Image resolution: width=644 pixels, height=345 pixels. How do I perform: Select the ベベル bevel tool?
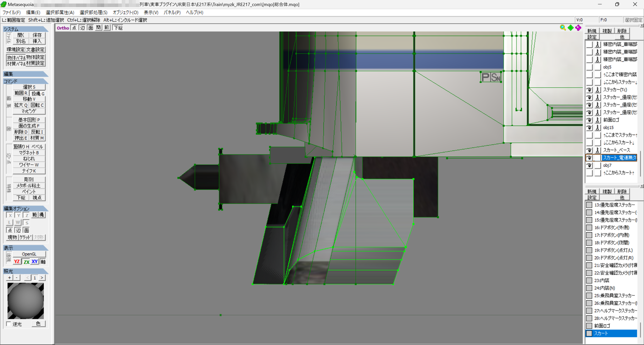37,147
